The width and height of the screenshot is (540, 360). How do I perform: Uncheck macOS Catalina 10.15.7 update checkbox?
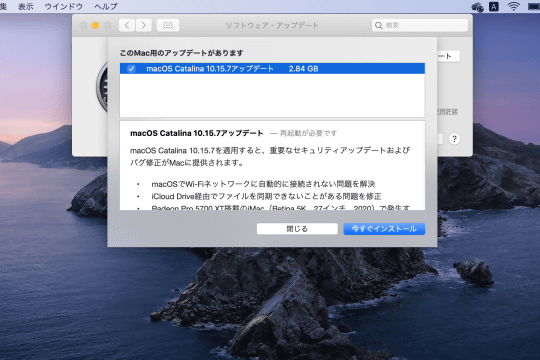[x=131, y=69]
